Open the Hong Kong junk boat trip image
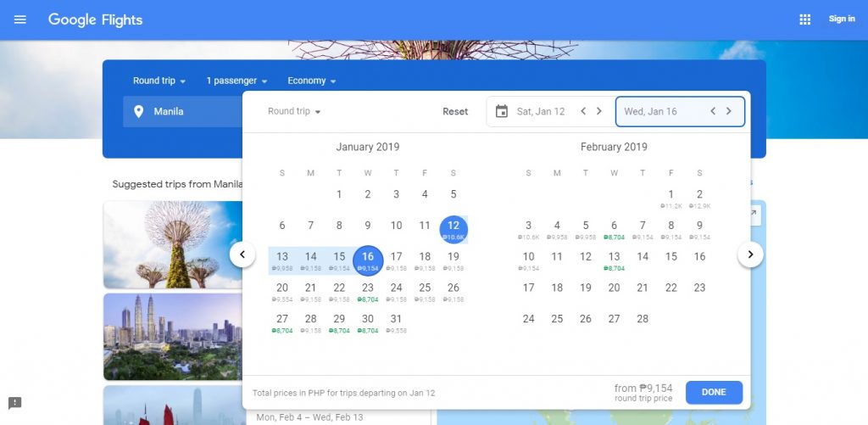The width and height of the screenshot is (868, 425). pyautogui.click(x=173, y=405)
